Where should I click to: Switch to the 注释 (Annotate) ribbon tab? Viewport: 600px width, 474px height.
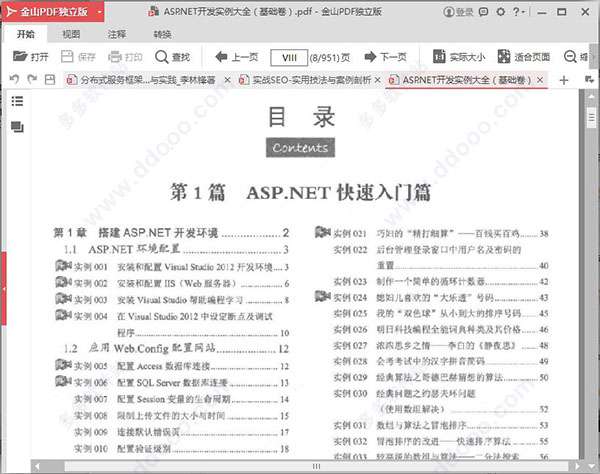coord(116,34)
